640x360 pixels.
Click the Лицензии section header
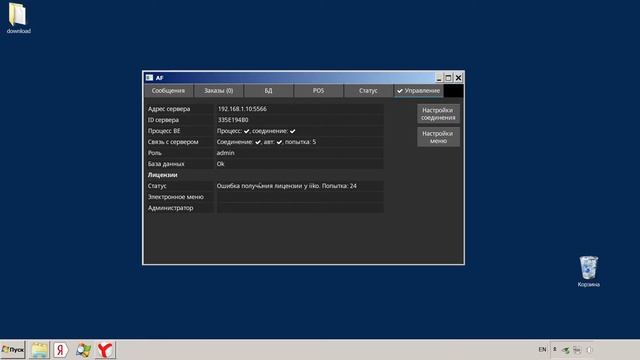click(162, 175)
